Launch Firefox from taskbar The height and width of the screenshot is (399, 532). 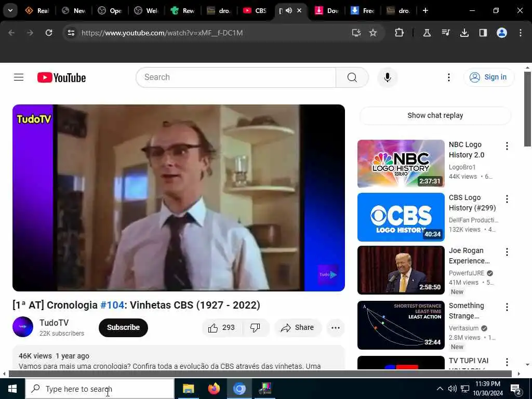tap(214, 389)
